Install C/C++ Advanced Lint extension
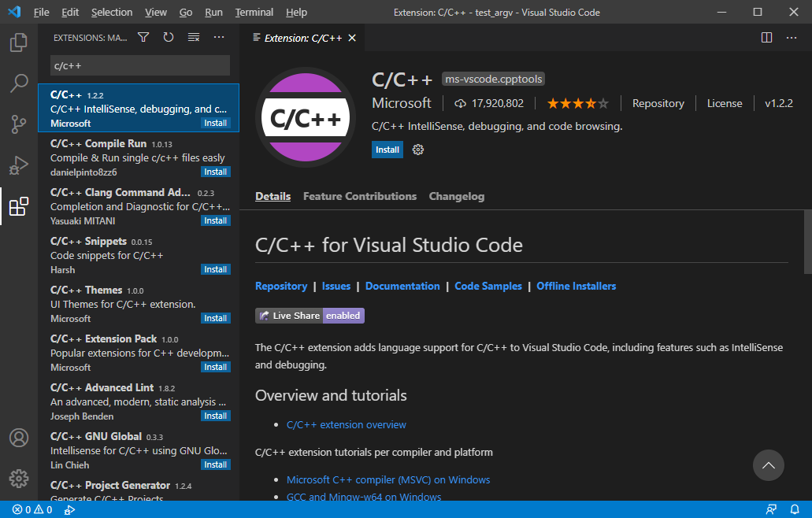The height and width of the screenshot is (518, 812). 216,416
